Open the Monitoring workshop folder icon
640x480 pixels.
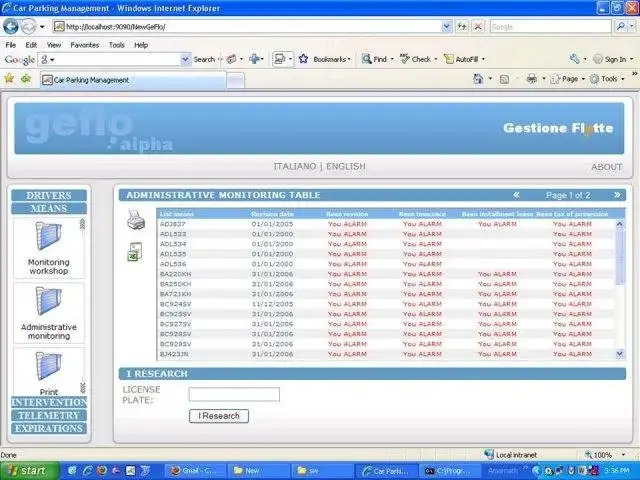pyautogui.click(x=49, y=236)
